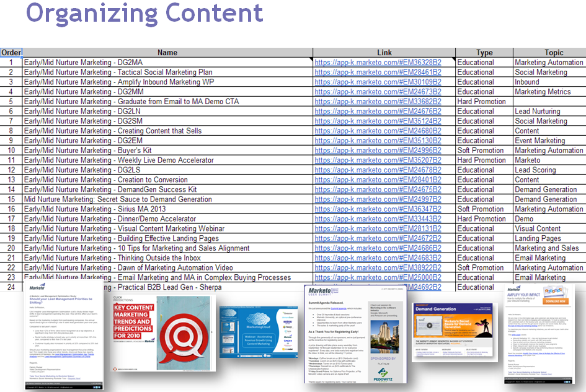Click the DOWNLOAD NOW button
Viewport: 586px width, 392px height.
(556, 301)
